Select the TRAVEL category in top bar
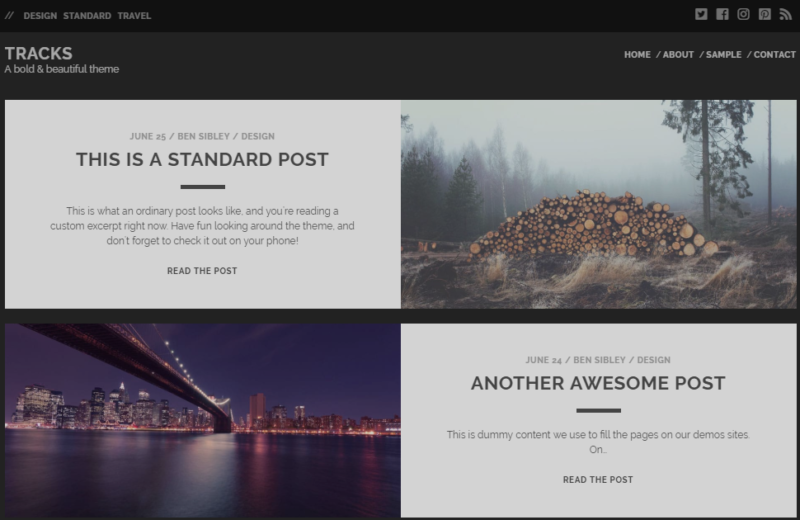The width and height of the screenshot is (800, 520). tap(134, 16)
